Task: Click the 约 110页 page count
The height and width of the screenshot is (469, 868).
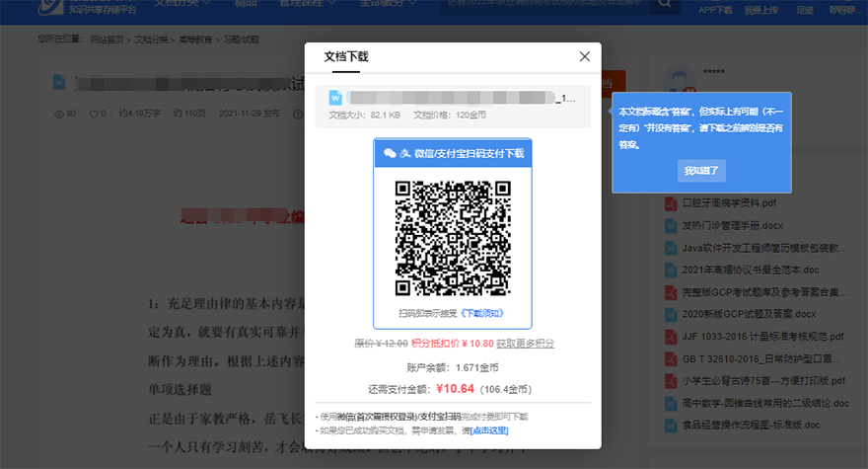Action: click(189, 114)
